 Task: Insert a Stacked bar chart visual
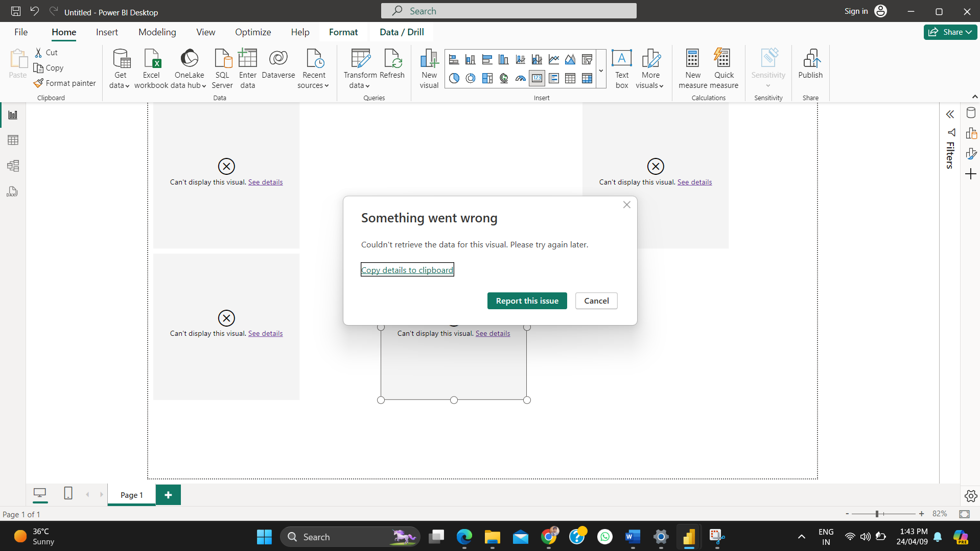pos(454,60)
